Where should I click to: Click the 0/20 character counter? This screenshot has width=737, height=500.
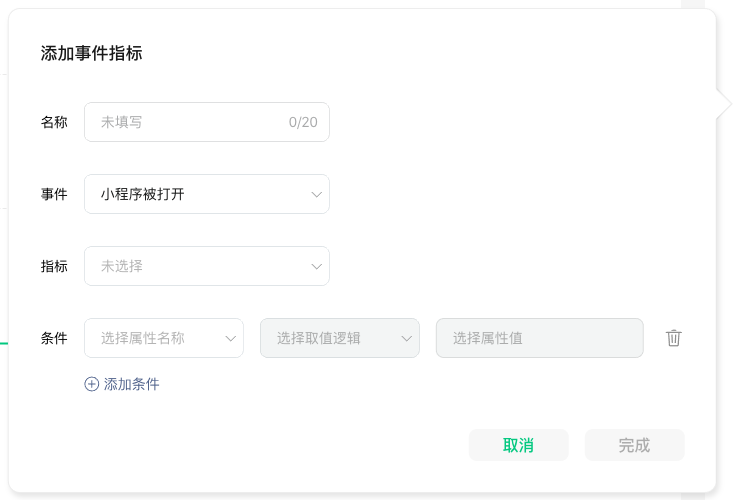tap(303, 122)
